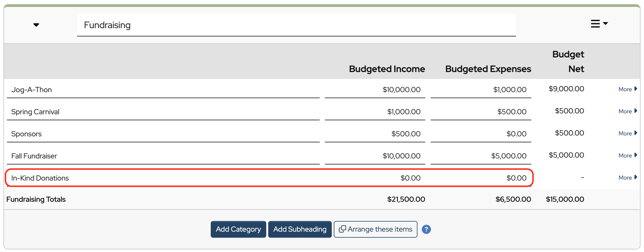The width and height of the screenshot is (644, 252).
Task: Edit the Jog-A-Thon category name field
Action: tap(163, 90)
